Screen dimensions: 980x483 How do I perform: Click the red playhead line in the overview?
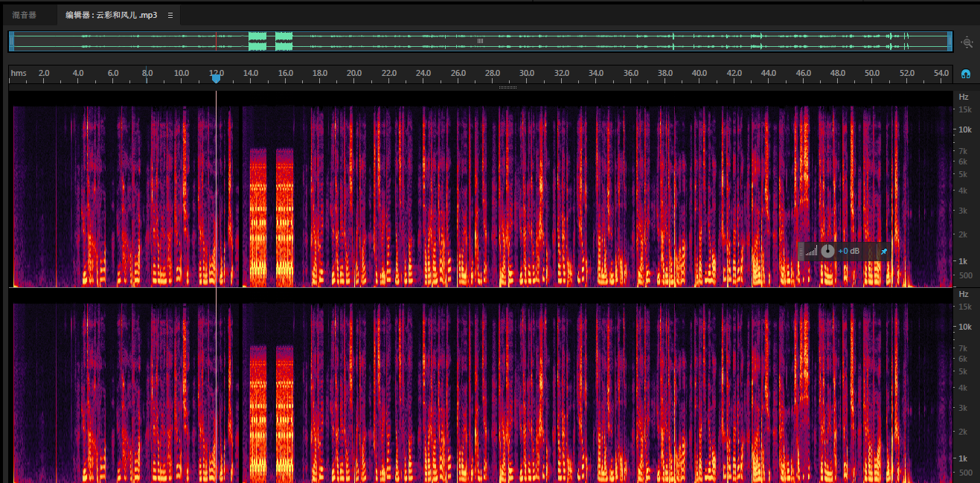point(216,42)
